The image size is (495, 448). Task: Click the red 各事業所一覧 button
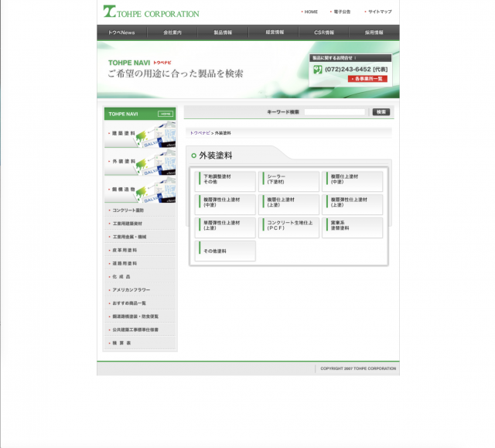coord(367,79)
